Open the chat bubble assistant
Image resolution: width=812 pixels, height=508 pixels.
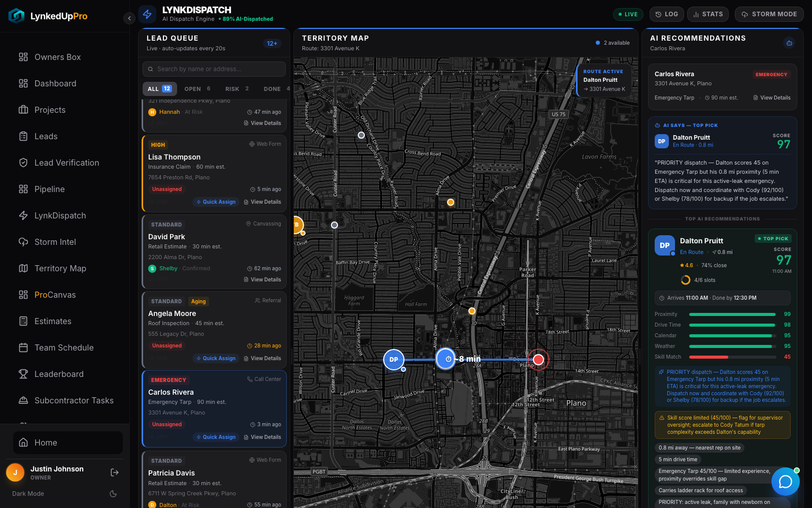point(786,482)
